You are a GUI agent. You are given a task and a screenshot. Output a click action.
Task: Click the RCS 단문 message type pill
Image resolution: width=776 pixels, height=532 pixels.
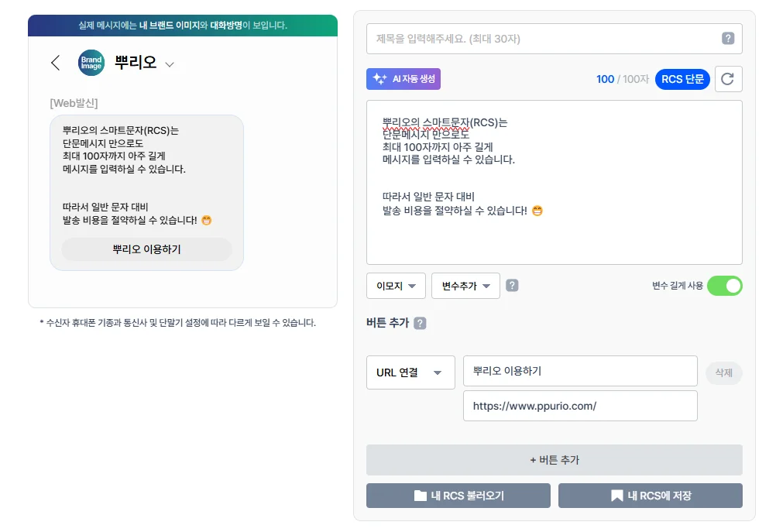coord(682,79)
